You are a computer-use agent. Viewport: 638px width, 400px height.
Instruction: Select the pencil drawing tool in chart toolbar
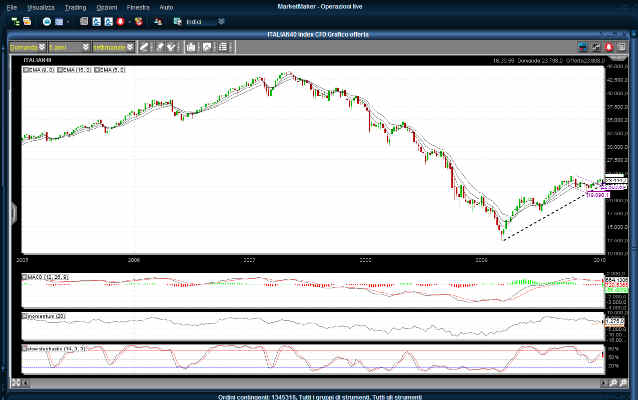[x=143, y=46]
